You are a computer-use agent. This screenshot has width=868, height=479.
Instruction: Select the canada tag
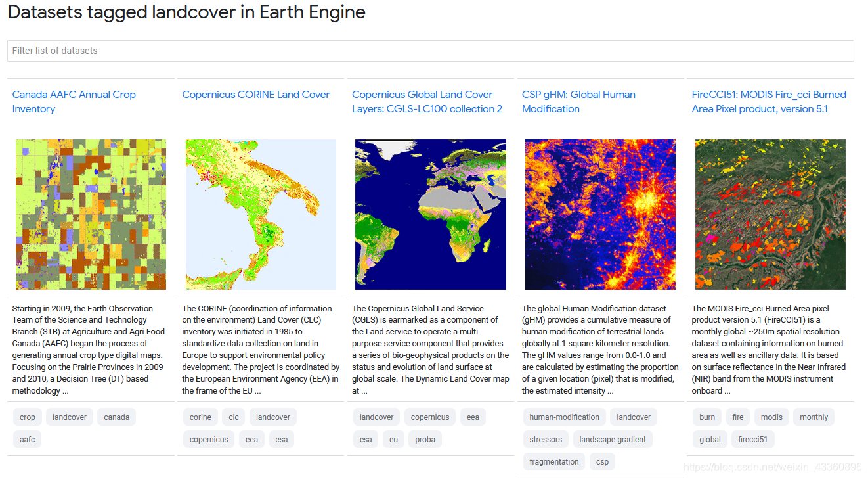coord(117,417)
